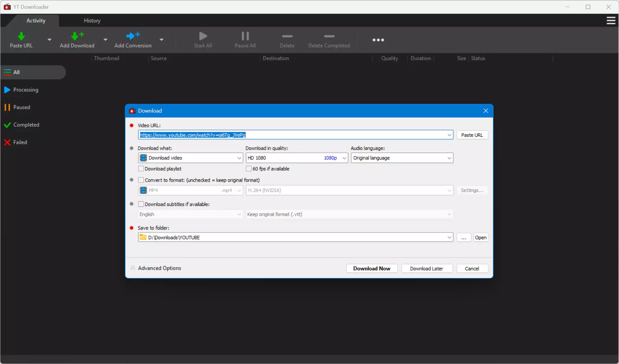The image size is (619, 364).
Task: Click the Source column header
Action: (158, 58)
